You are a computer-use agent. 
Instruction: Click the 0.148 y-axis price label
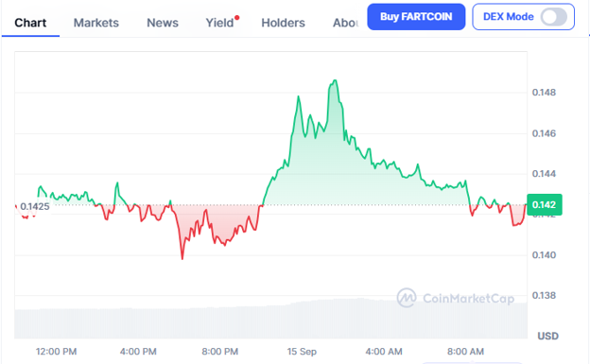coord(544,93)
